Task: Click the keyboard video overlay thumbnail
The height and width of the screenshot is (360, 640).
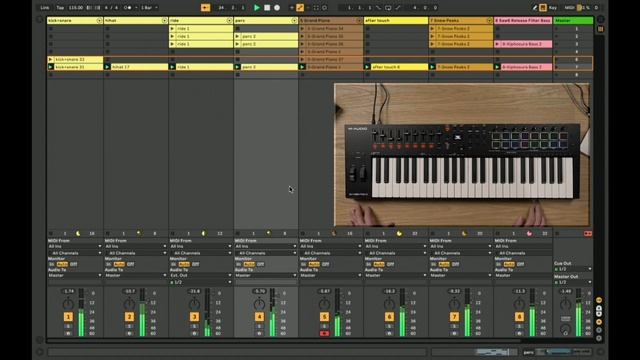Action: click(x=462, y=155)
